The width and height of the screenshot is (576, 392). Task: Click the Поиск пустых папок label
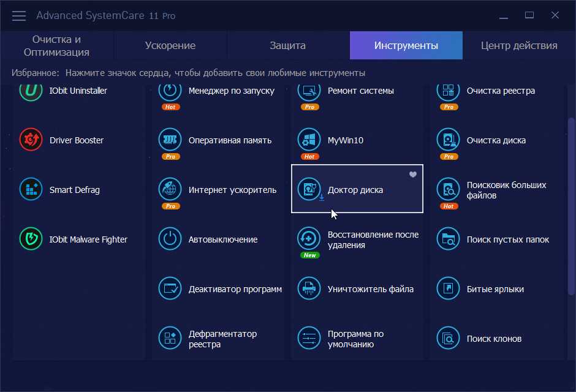507,239
